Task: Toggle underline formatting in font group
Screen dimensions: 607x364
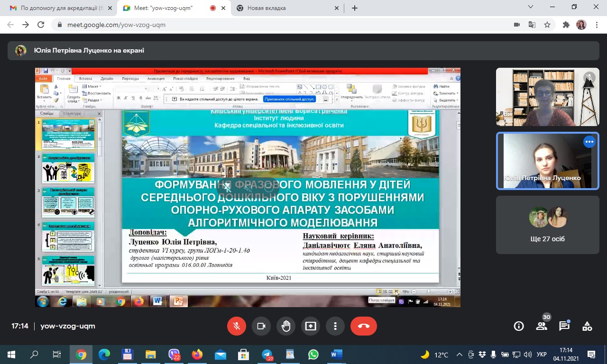Action: point(133,97)
